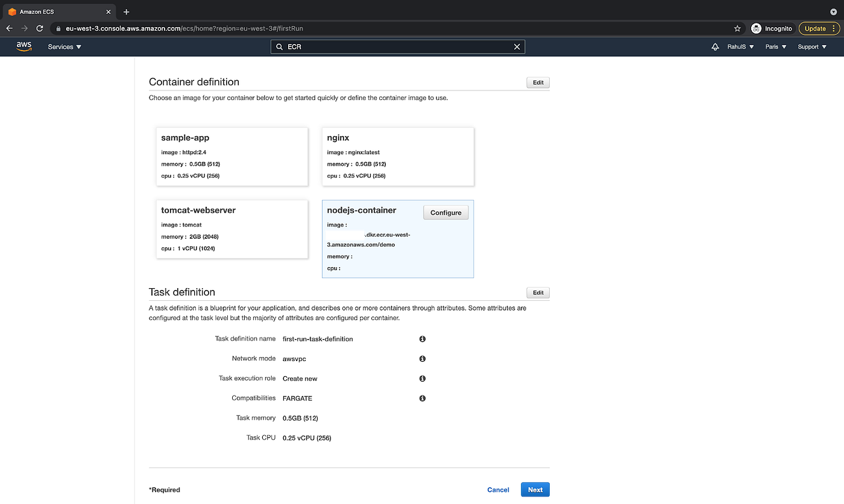The width and height of the screenshot is (844, 504).
Task: Open the Paris region dropdown
Action: pyautogui.click(x=776, y=46)
